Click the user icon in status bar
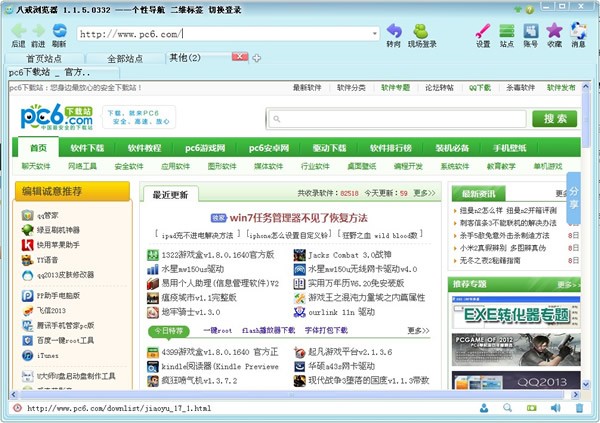The height and width of the screenshot is (423, 600). pyautogui.click(x=484, y=408)
